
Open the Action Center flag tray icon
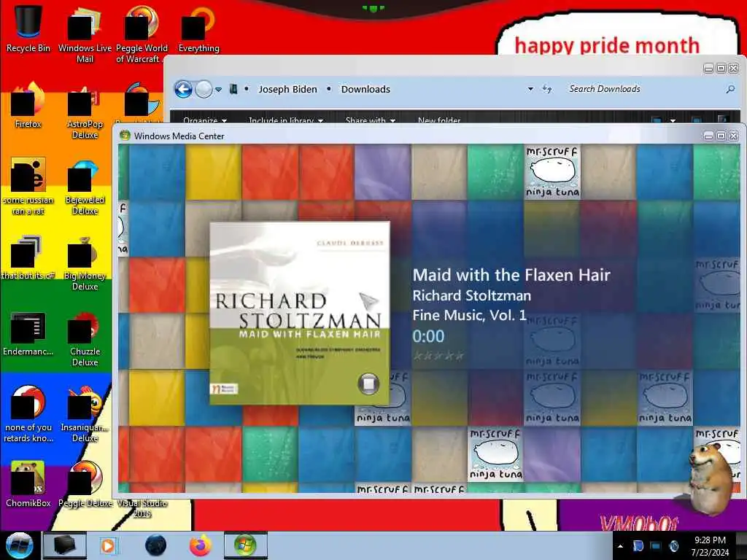point(638,546)
